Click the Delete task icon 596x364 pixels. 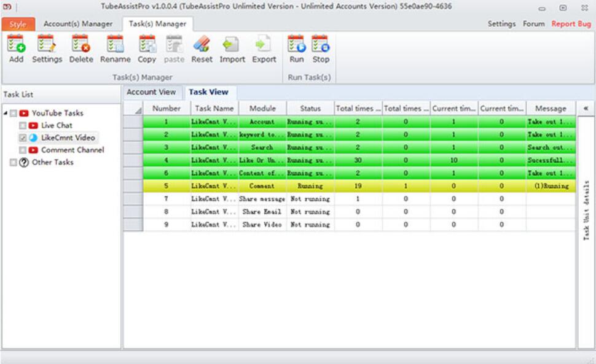pos(81,44)
